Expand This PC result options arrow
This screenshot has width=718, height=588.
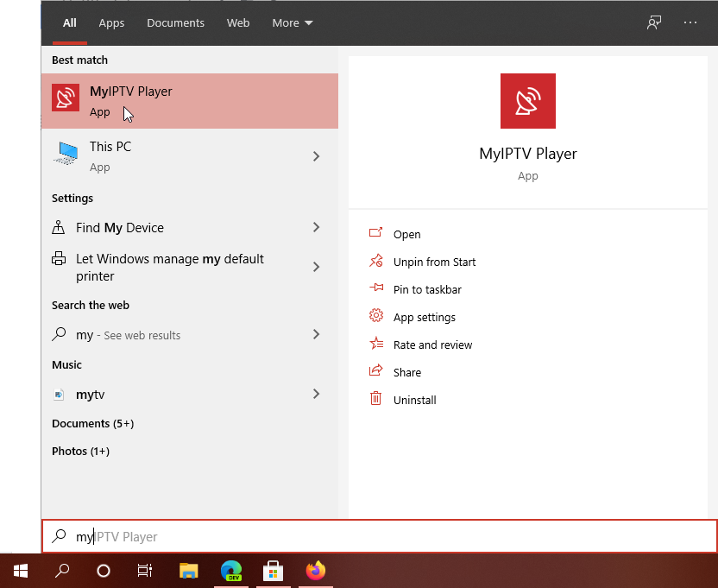[x=316, y=156]
